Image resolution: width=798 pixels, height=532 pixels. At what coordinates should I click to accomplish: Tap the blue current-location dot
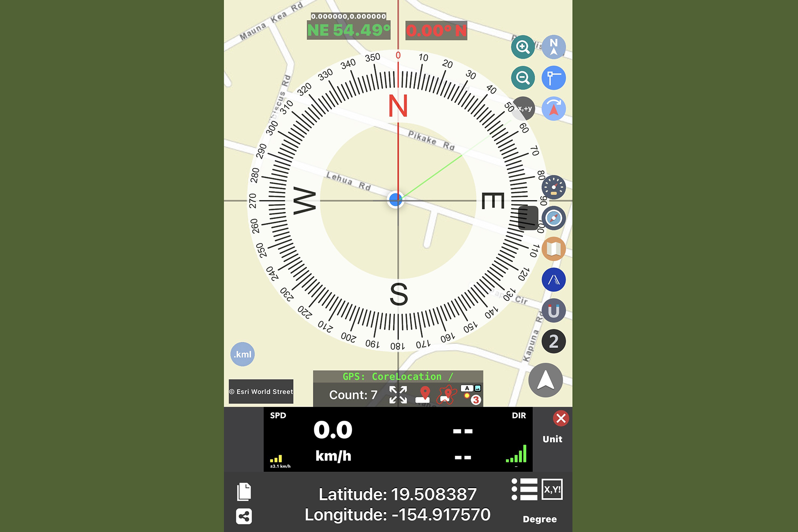(x=395, y=199)
